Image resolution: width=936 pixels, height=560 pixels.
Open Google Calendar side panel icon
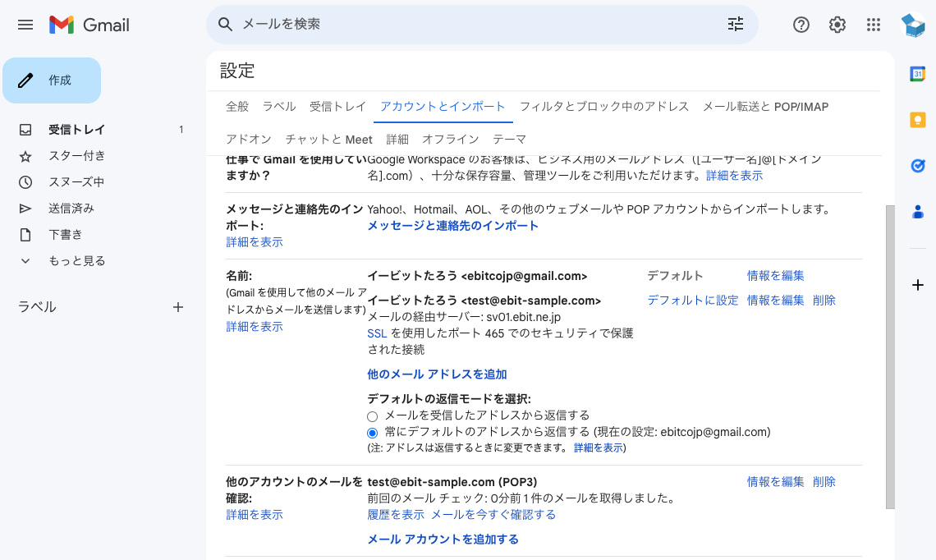(x=917, y=74)
